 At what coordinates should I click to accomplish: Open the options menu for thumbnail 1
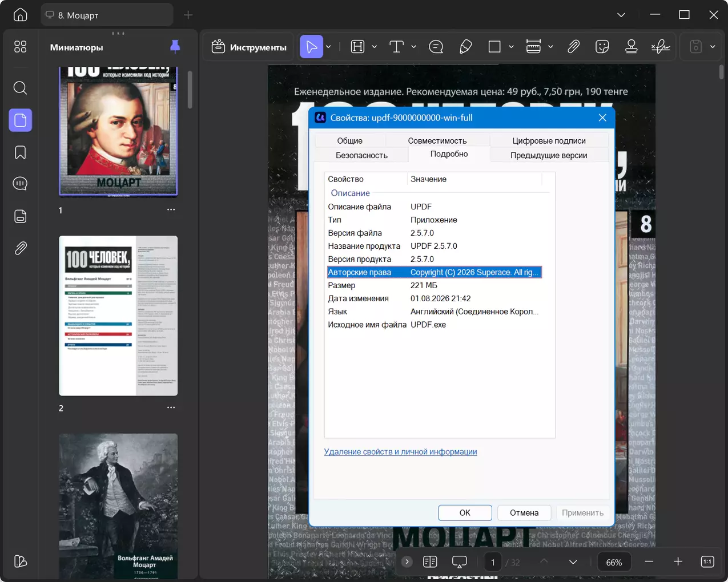(171, 209)
